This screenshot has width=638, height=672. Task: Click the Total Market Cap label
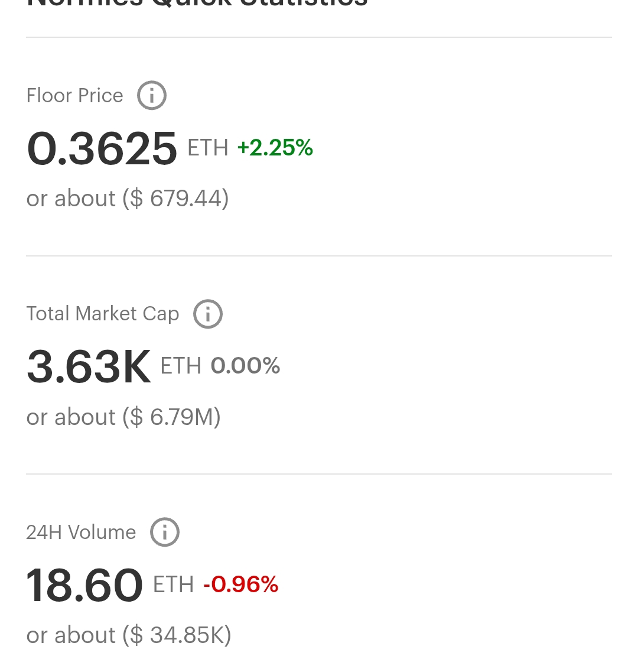[103, 314]
